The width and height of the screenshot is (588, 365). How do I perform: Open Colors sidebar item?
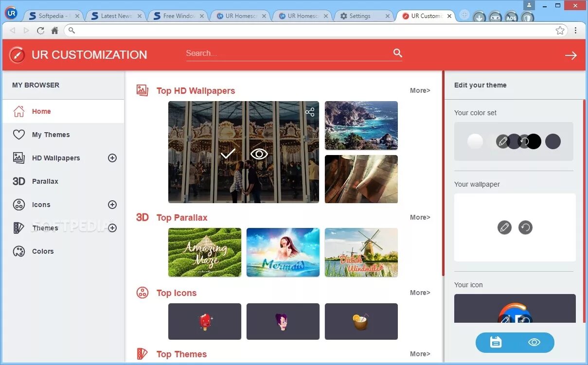point(63,251)
